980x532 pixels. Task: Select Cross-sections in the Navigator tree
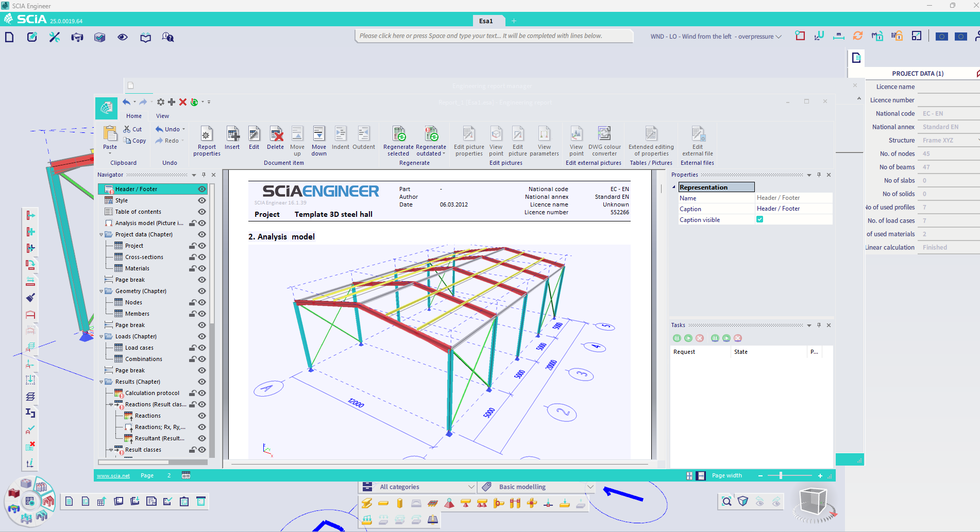coord(144,257)
